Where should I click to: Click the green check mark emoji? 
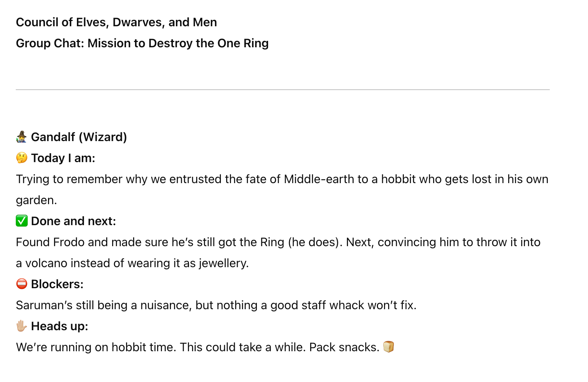click(x=22, y=221)
